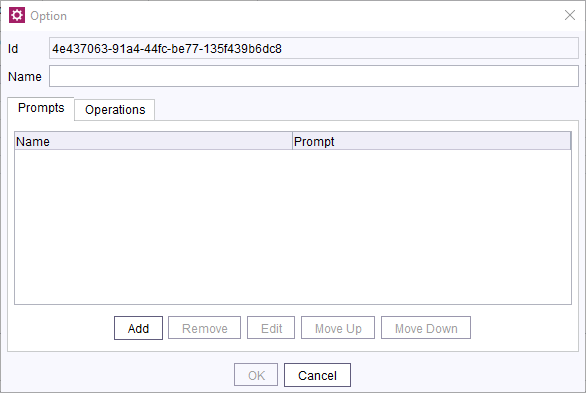Add a new prompt
Image resolution: width=586 pixels, height=393 pixels.
[x=138, y=328]
